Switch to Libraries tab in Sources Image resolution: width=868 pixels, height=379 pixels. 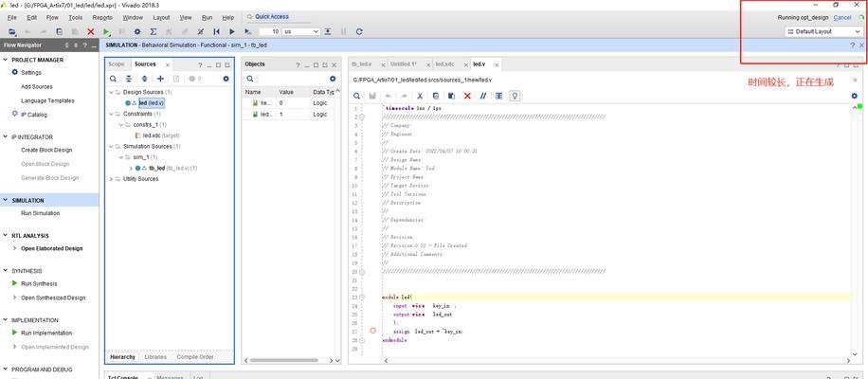coord(155,357)
